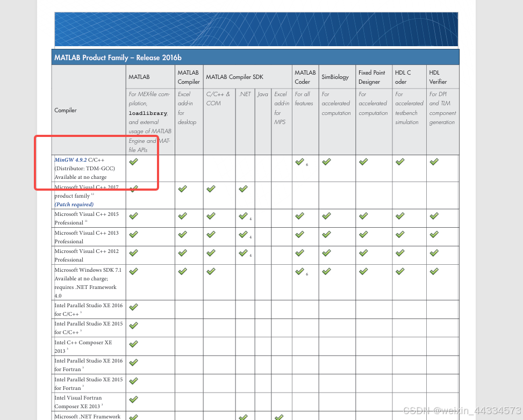Click Intel C++ Composer XE 2013 checkmark
Screen dimensions: 523x420
(x=133, y=344)
